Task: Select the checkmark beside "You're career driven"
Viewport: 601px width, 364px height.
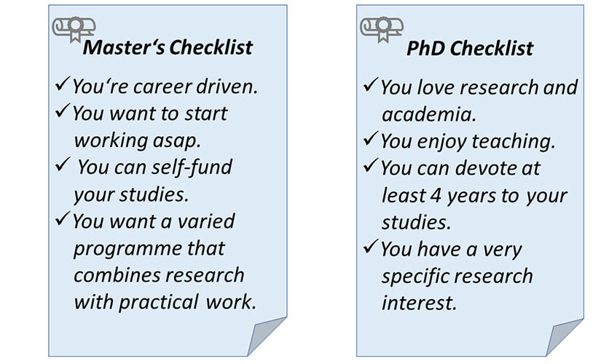Action: pyautogui.click(x=63, y=84)
